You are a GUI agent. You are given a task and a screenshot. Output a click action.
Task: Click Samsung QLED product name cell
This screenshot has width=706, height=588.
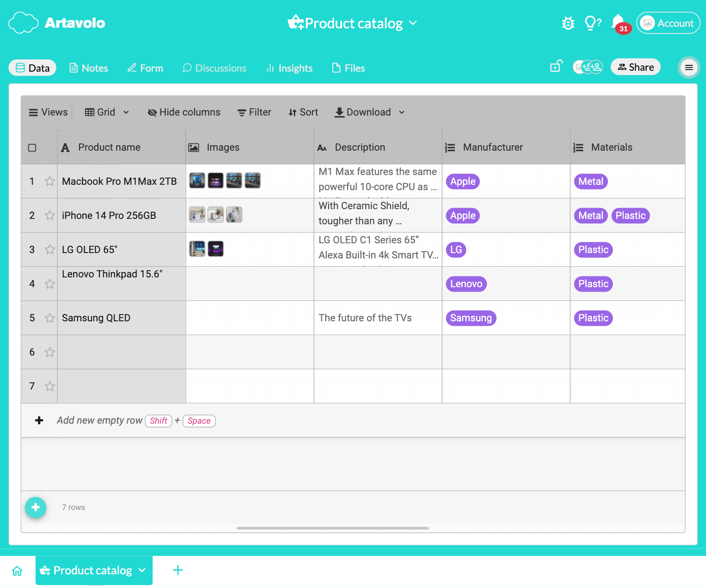pyautogui.click(x=121, y=318)
